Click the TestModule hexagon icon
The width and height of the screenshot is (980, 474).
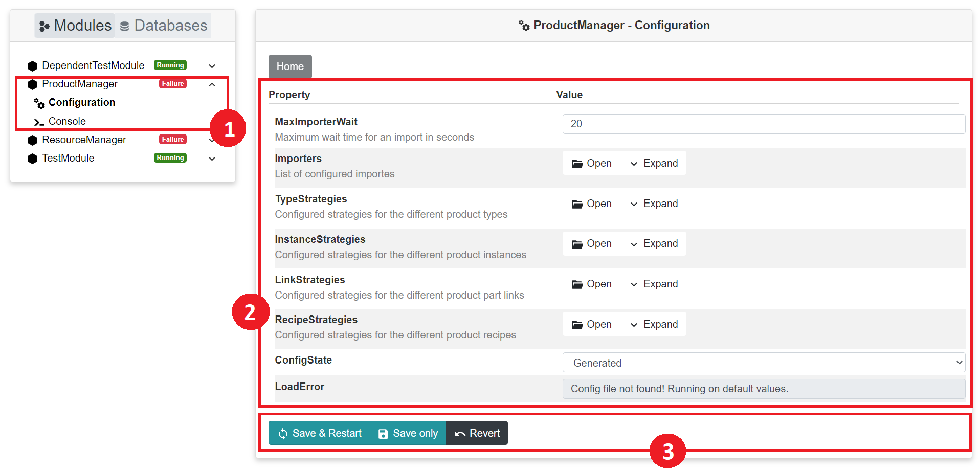[33, 159]
